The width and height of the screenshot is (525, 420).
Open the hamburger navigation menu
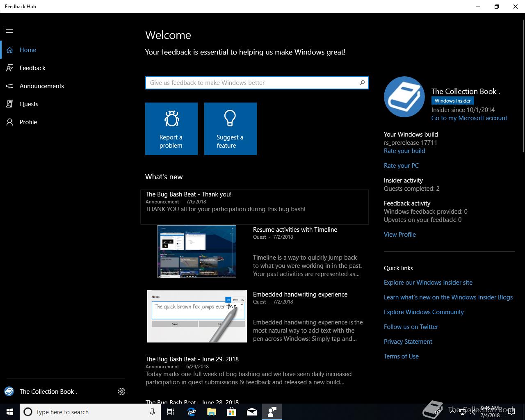pos(10,31)
